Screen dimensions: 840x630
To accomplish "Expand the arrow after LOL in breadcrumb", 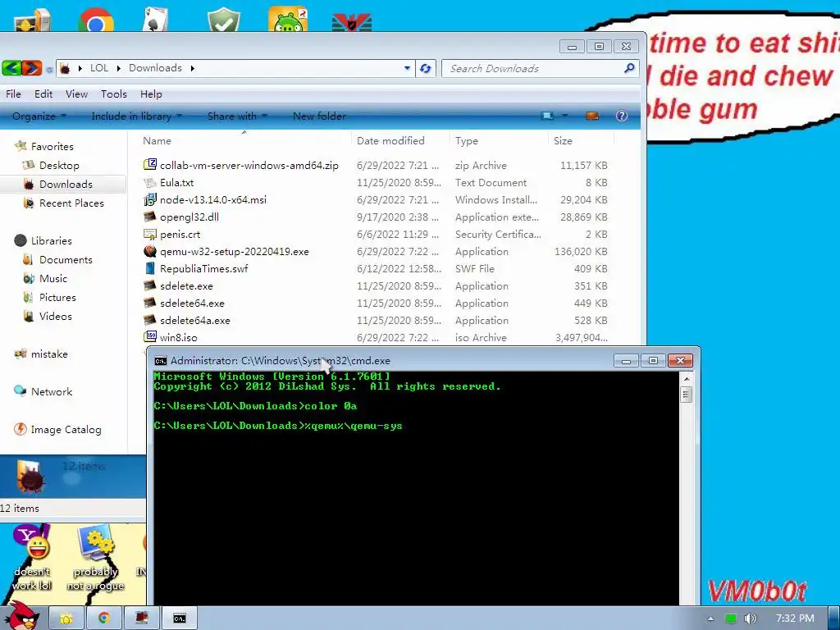I will [118, 68].
